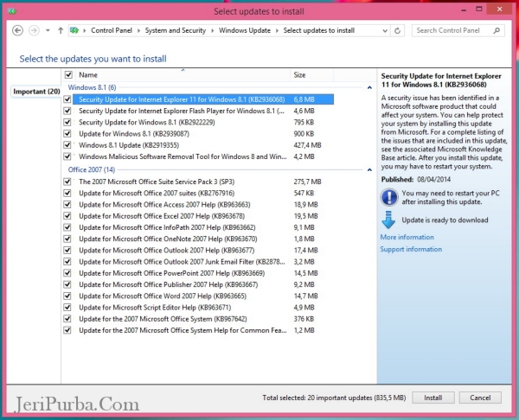Uncheck Access 2007 Help KB963663 checkbox
This screenshot has height=420, width=519.
click(x=67, y=204)
